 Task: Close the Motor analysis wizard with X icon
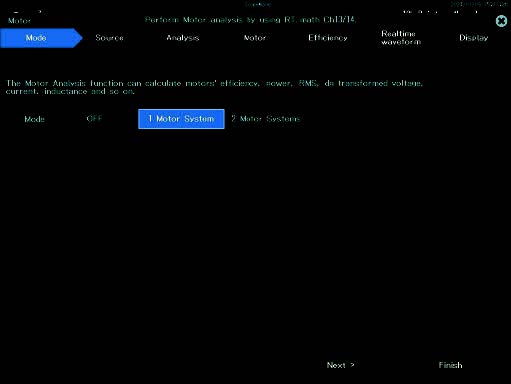(501, 21)
